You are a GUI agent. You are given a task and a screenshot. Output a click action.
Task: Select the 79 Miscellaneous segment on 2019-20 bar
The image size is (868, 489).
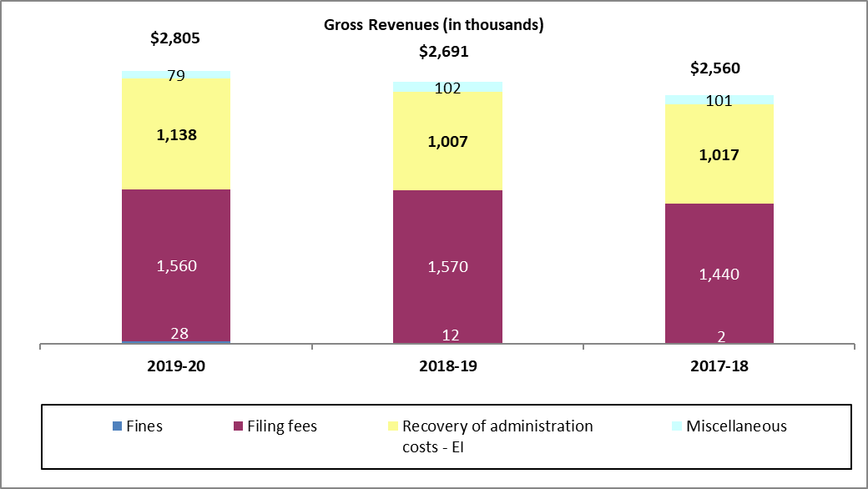[x=175, y=73]
